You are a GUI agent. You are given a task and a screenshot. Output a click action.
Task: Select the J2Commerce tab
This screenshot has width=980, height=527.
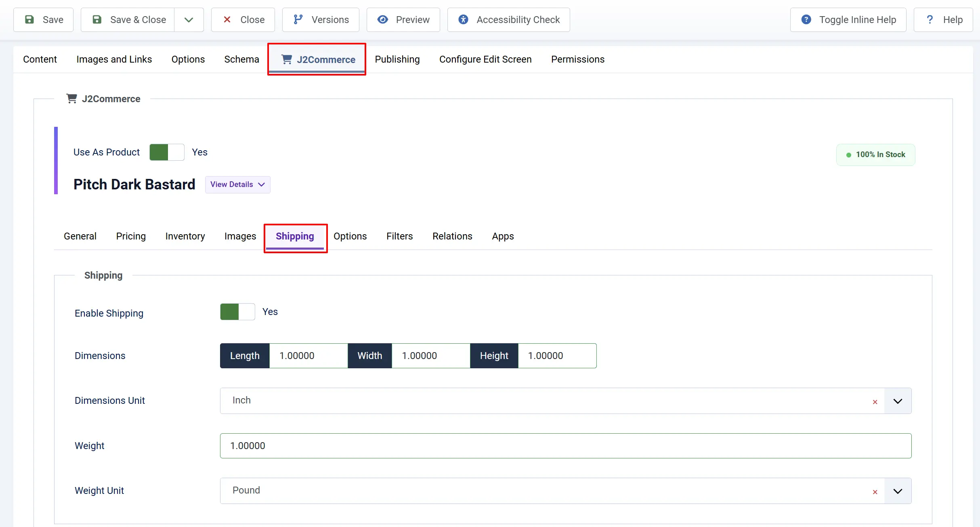(x=317, y=59)
